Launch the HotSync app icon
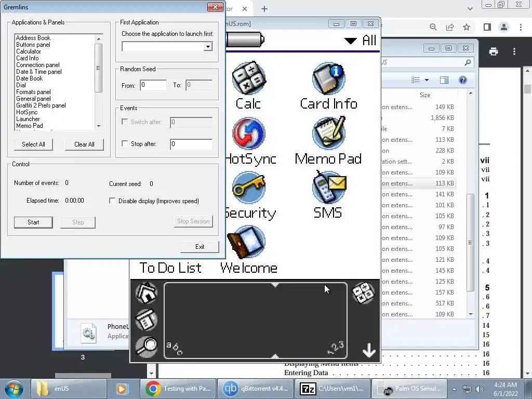Screen dimensions: 532x399 (x=249, y=134)
